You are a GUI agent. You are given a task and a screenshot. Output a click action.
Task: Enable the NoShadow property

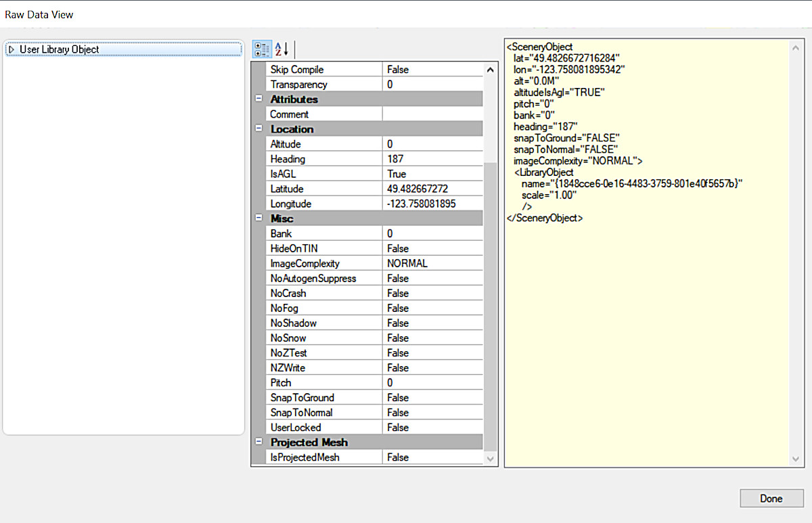point(433,323)
